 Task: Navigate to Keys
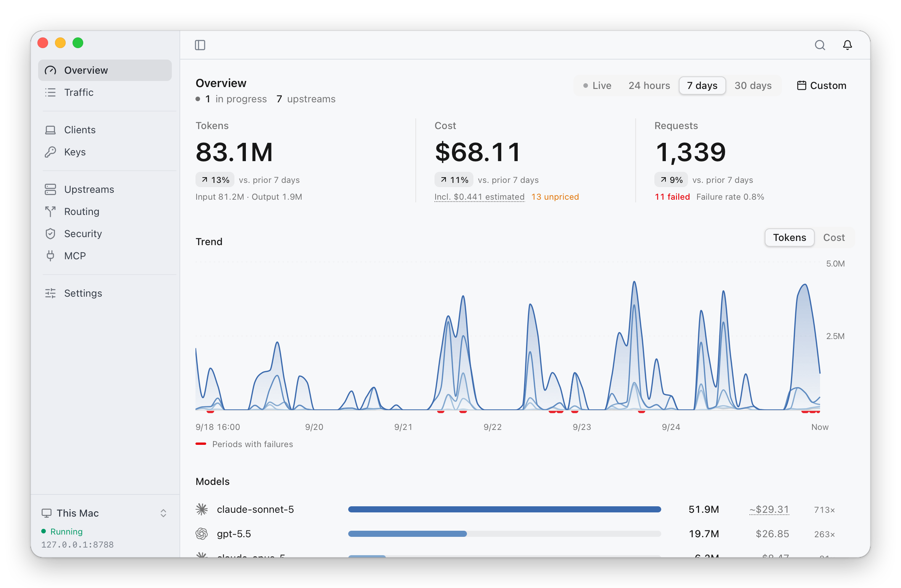(105, 152)
